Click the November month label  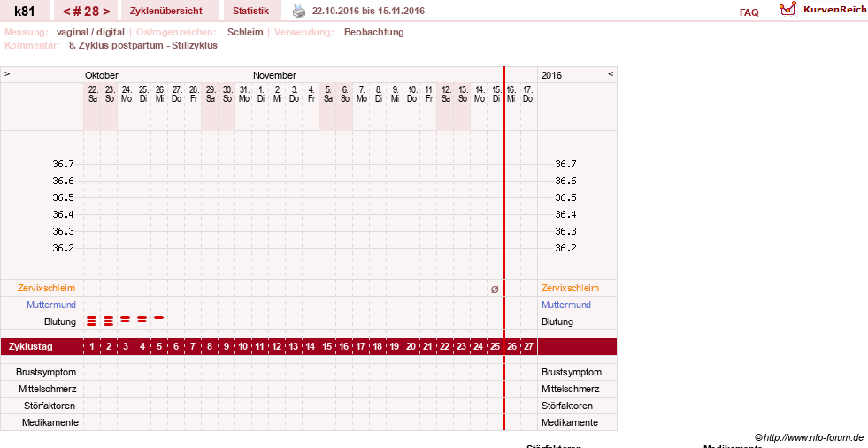pos(274,75)
